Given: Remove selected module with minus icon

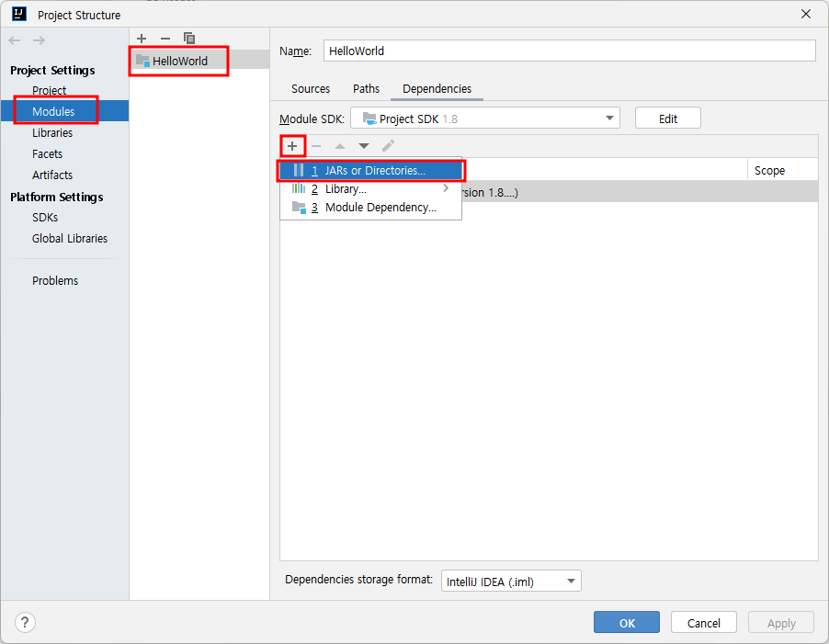Looking at the screenshot, I should tap(165, 38).
